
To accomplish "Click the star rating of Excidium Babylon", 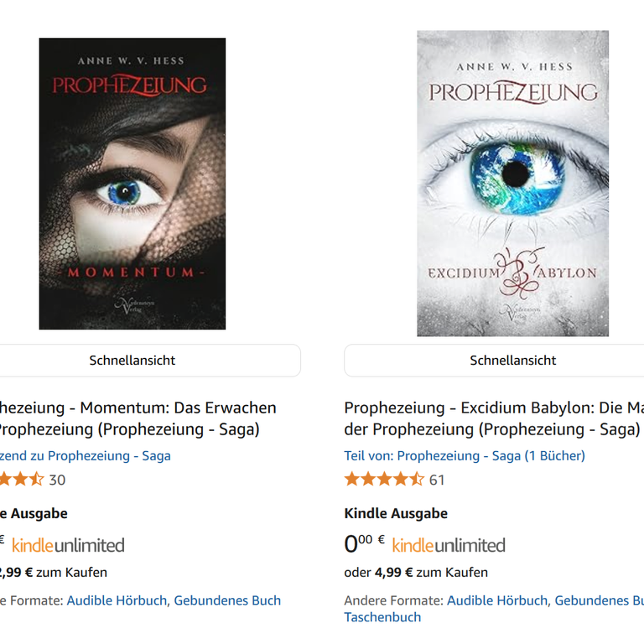I will [384, 480].
